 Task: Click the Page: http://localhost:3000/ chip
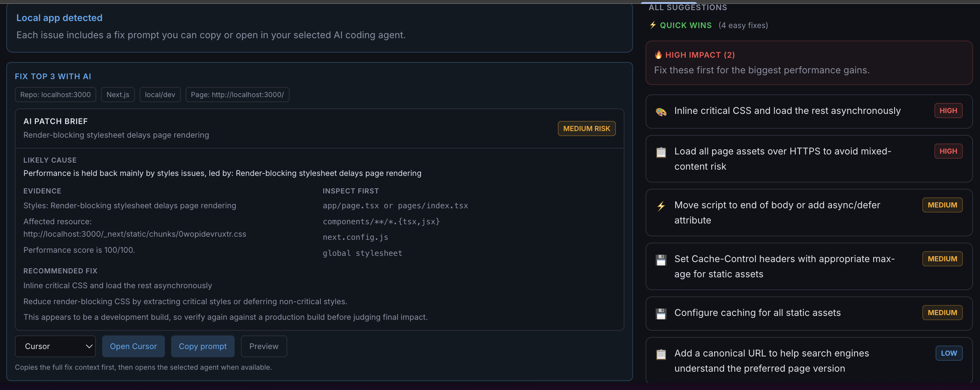237,95
